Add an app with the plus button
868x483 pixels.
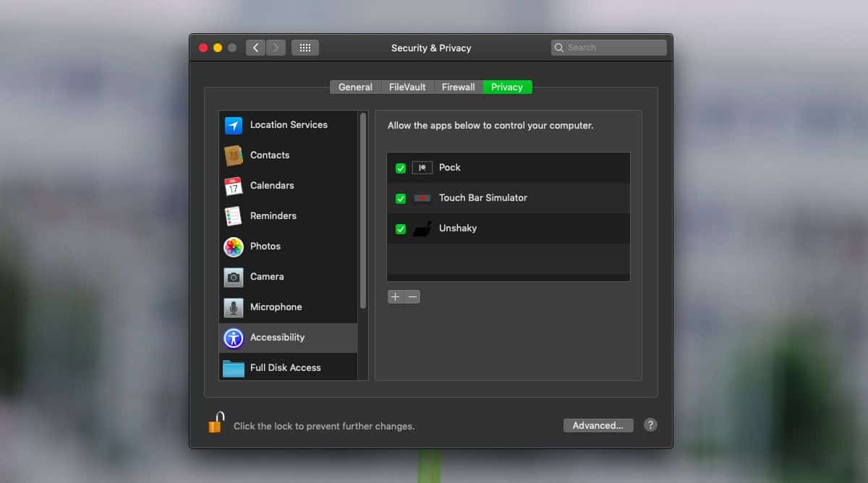tap(396, 296)
